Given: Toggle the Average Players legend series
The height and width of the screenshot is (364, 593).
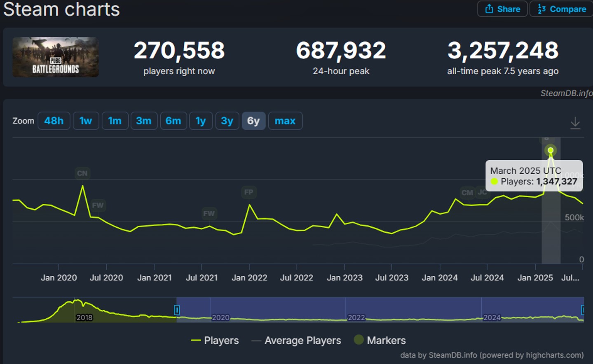Looking at the screenshot, I should 296,341.
